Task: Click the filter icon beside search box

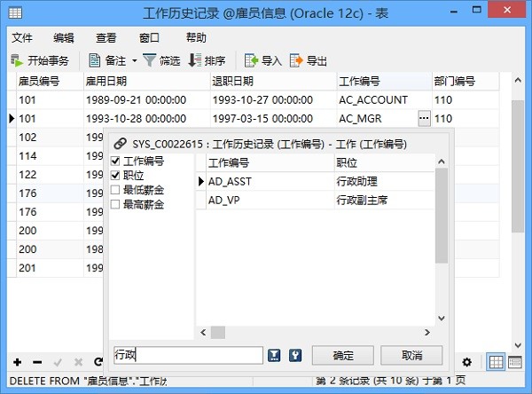Action: pyautogui.click(x=275, y=355)
